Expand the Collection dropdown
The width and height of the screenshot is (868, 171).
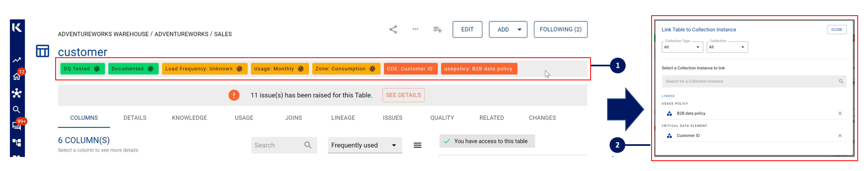tap(727, 47)
